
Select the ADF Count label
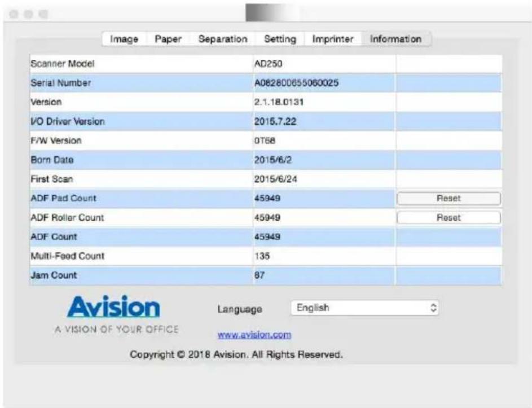[54, 236]
